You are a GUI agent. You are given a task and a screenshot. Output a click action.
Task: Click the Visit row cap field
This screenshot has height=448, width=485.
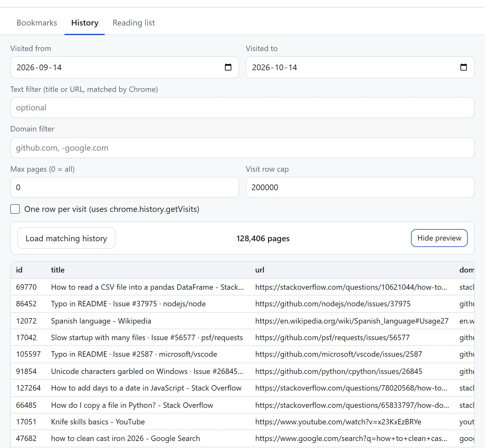pos(360,187)
